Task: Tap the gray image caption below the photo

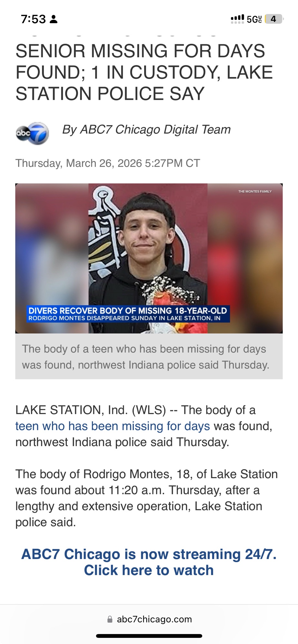Action: pyautogui.click(x=149, y=356)
